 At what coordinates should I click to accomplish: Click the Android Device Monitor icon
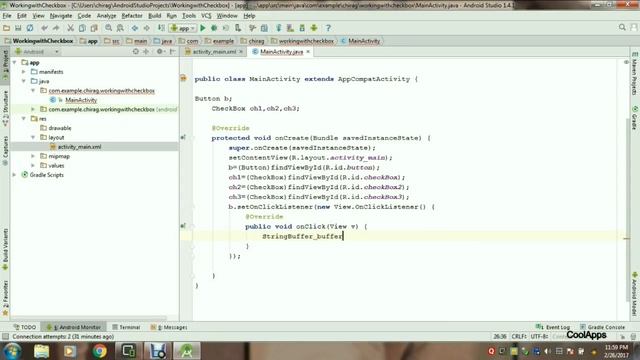[314, 28]
